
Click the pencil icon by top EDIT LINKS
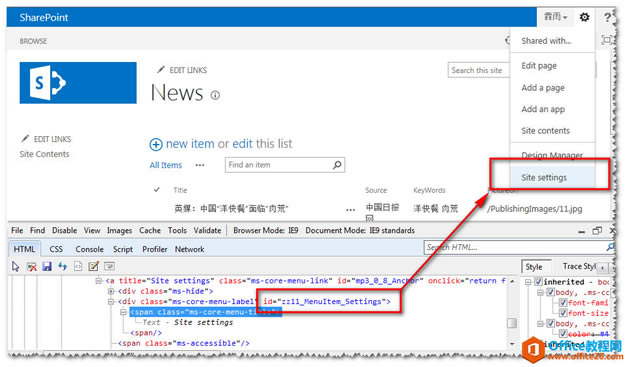(161, 70)
